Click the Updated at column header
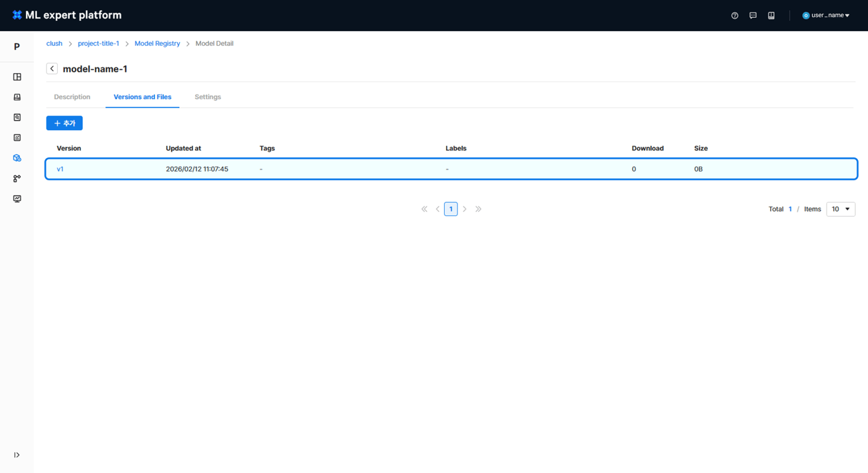Image resolution: width=868 pixels, height=473 pixels. [x=184, y=149]
